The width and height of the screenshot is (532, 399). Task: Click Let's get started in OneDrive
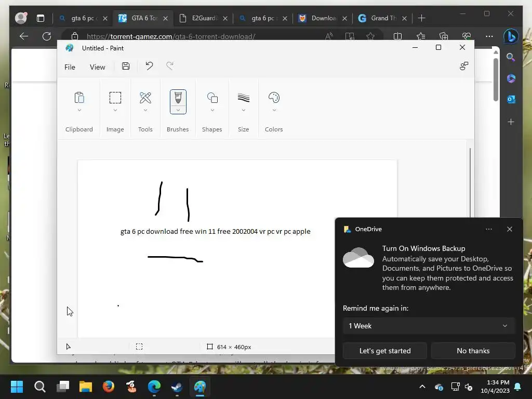click(x=385, y=351)
